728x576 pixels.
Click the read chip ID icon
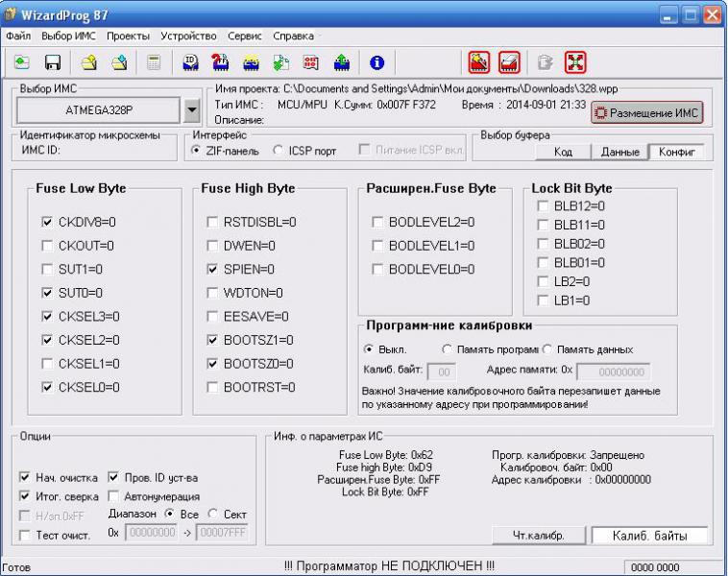(190, 62)
